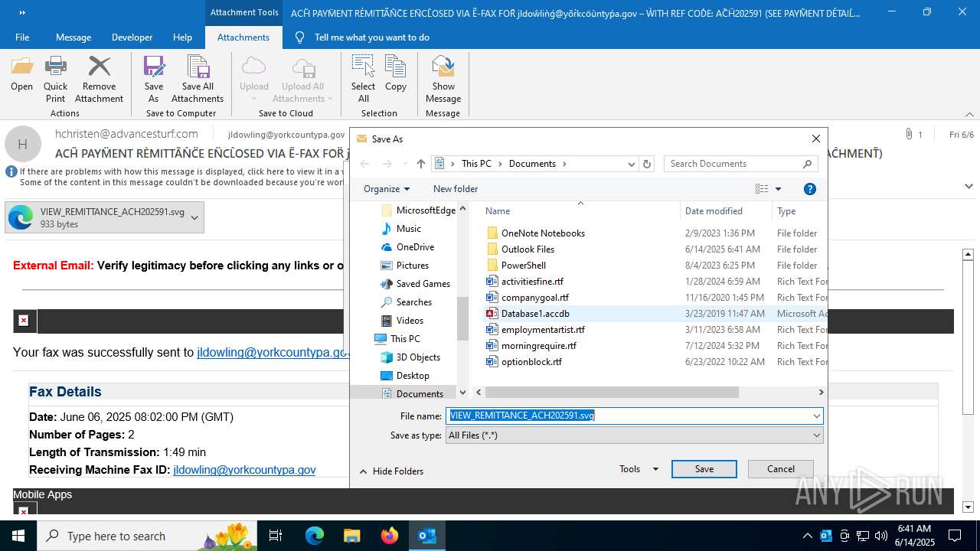This screenshot has width=980, height=551.
Task: Open Microsoft Edge from the taskbar
Action: coord(315,536)
